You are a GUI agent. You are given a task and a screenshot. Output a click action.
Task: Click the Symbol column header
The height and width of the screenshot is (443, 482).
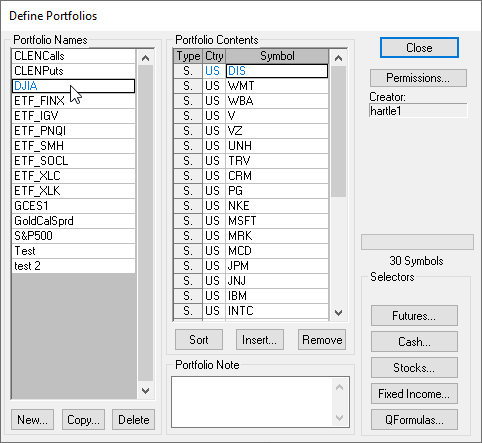click(x=277, y=56)
